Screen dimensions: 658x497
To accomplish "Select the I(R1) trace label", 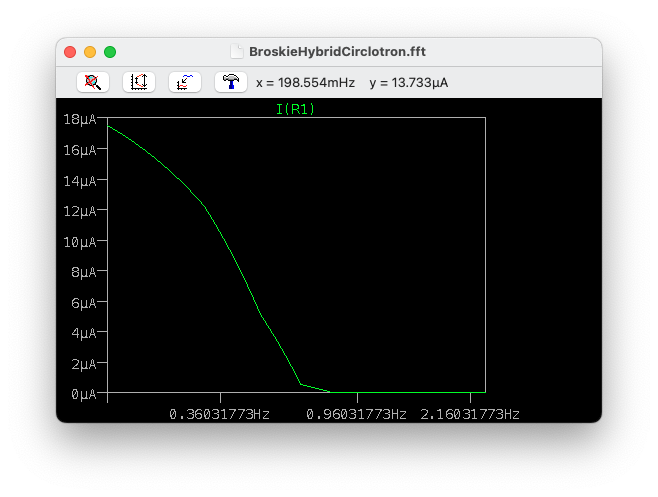I will (x=295, y=109).
